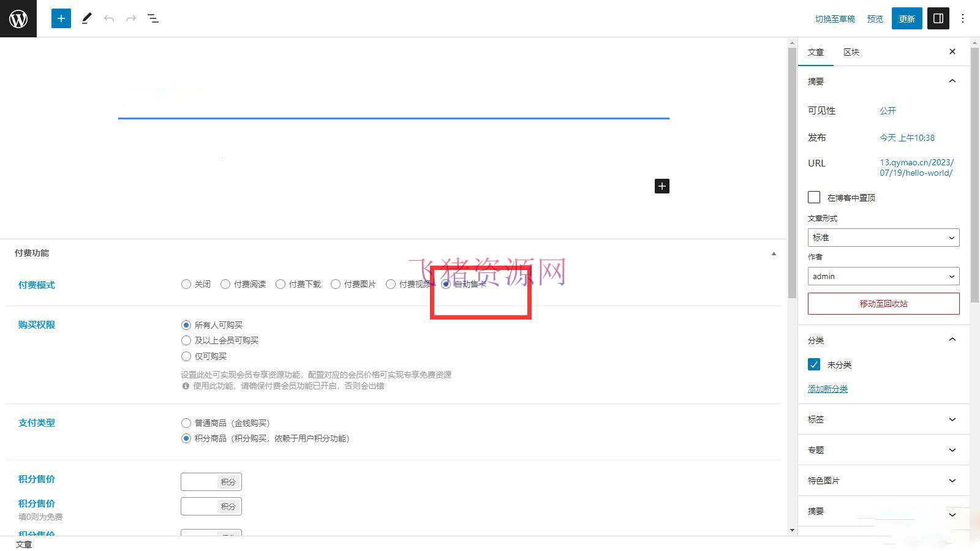Switch to the 区块 tab
The height and width of the screenshot is (551, 980).
[850, 52]
